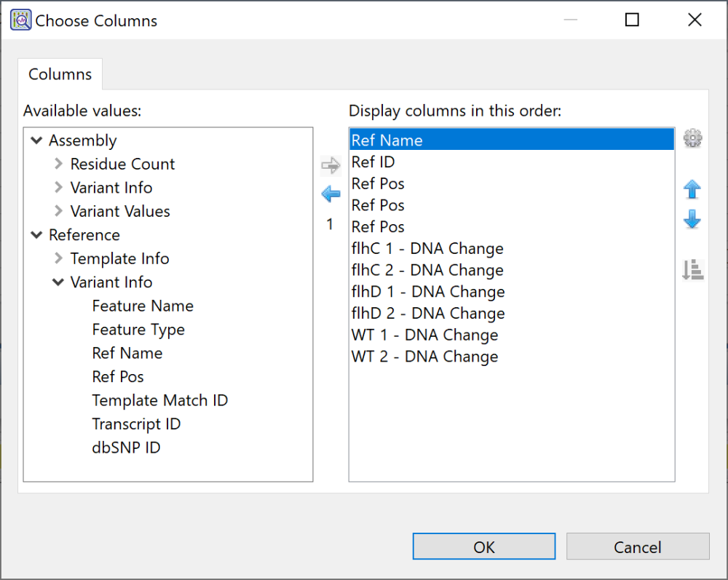This screenshot has height=580, width=728.
Task: Move selected column up with blue up arrow
Action: tap(692, 189)
